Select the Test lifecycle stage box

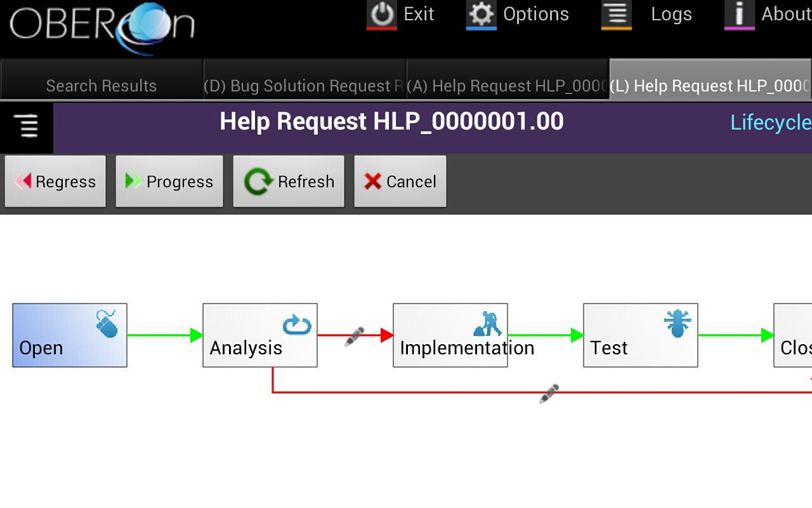coord(641,335)
